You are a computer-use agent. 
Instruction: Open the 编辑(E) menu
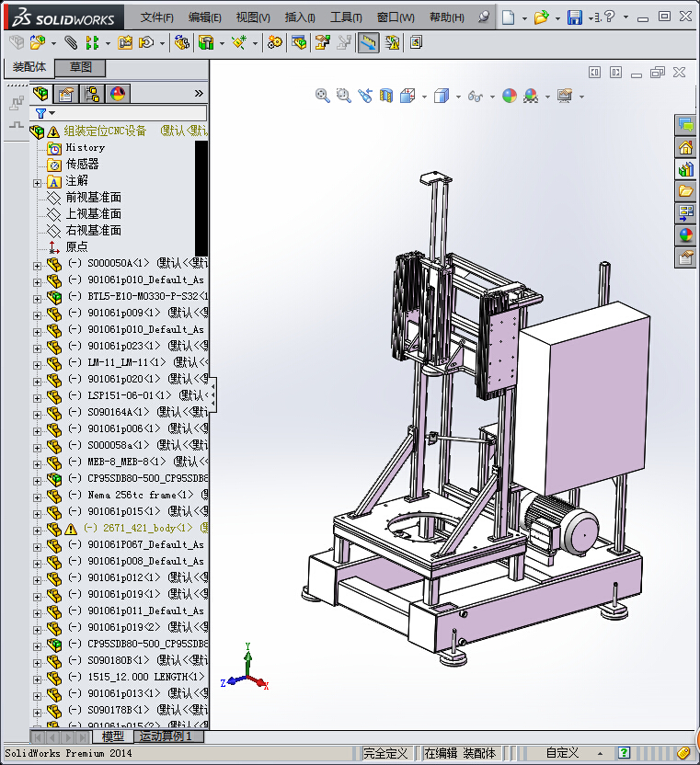tap(204, 17)
